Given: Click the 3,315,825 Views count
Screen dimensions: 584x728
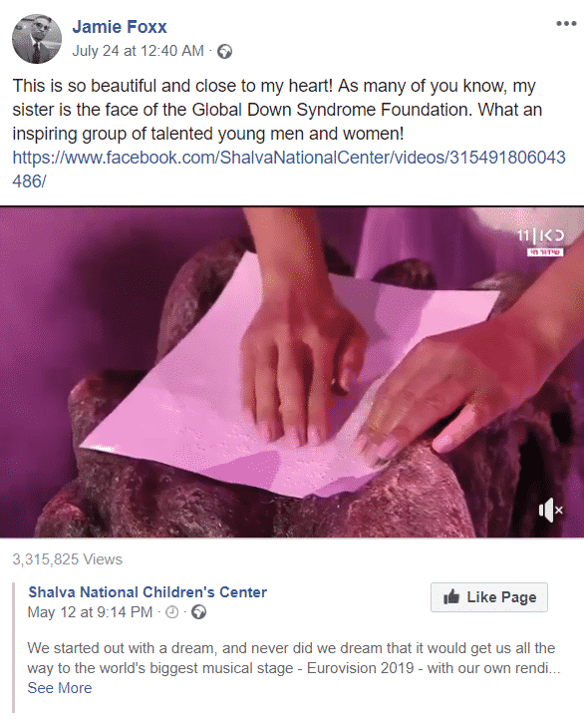Looking at the screenshot, I should click(x=67, y=559).
